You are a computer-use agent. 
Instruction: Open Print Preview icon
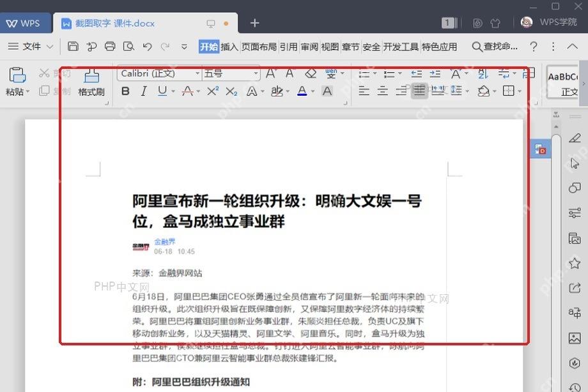(128, 46)
